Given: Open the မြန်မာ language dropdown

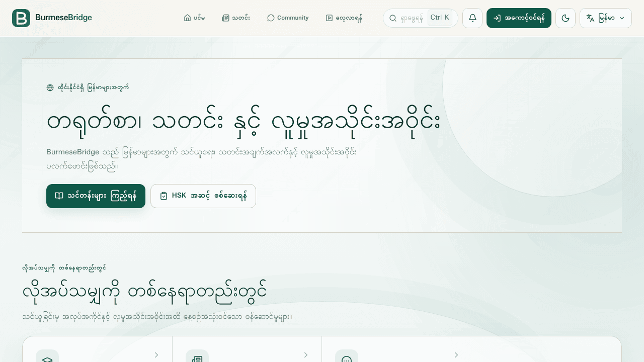Looking at the screenshot, I should pos(606,18).
